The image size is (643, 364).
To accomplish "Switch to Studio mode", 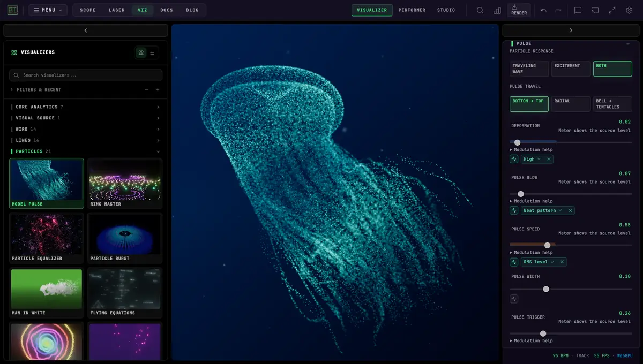I will pos(446,10).
